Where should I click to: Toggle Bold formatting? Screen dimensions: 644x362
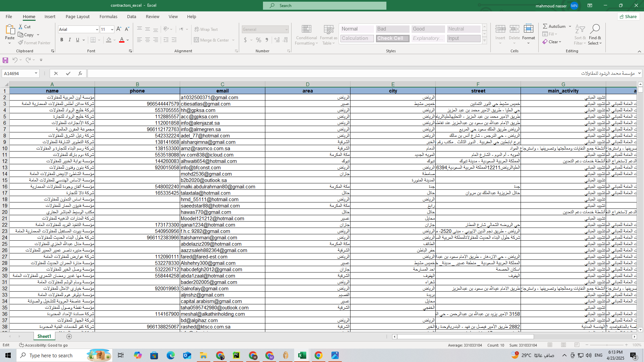62,40
